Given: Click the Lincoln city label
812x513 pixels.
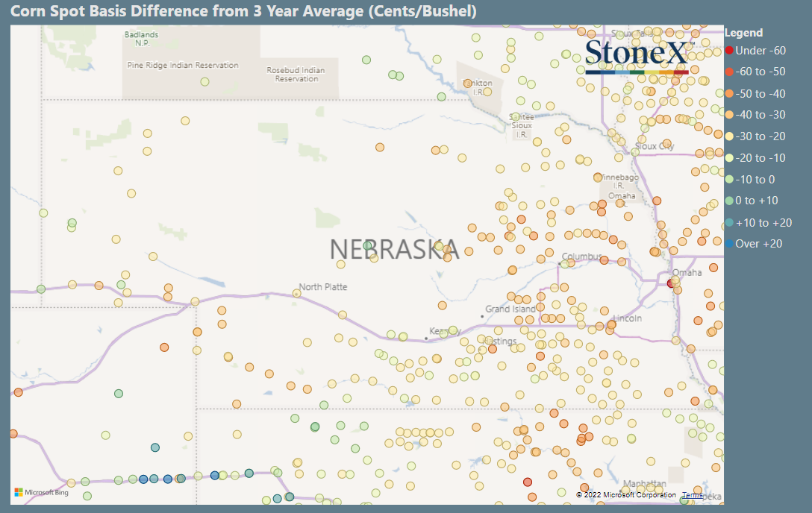Looking at the screenshot, I should tap(627, 318).
